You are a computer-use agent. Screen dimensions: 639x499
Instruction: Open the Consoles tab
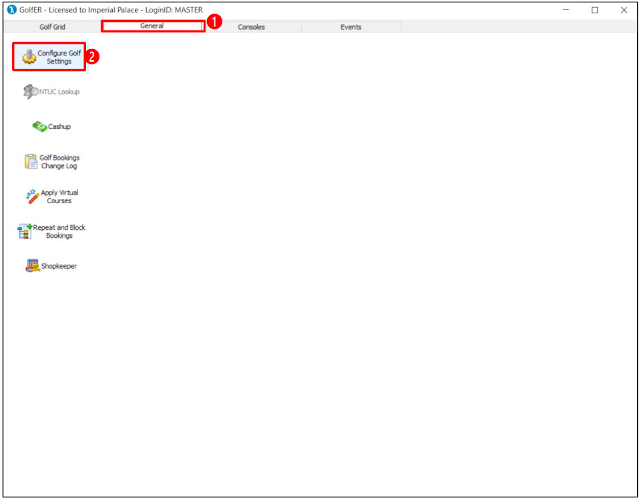(251, 27)
